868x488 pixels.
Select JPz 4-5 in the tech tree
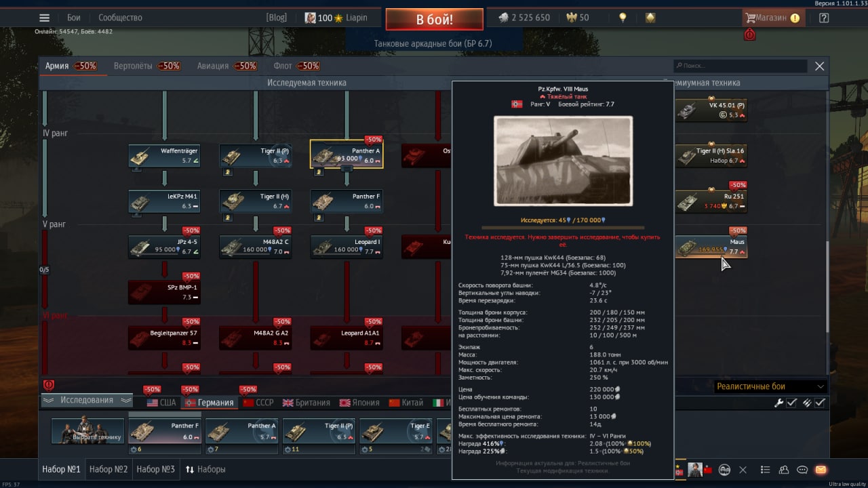[x=164, y=247]
